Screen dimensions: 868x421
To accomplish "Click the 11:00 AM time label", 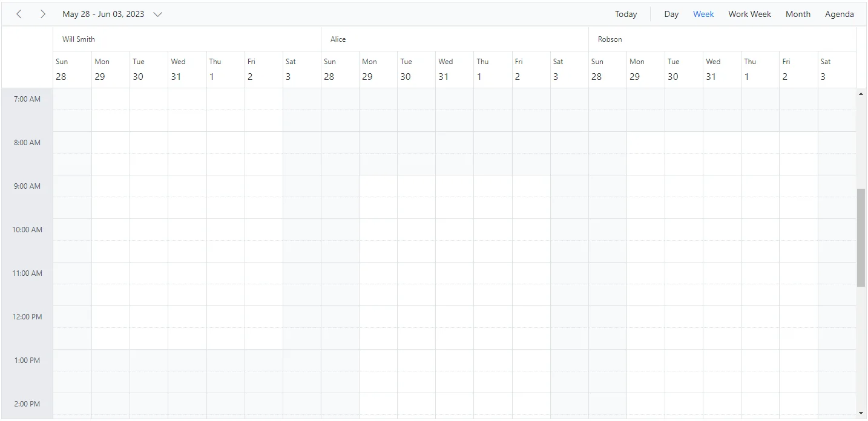I will 27,273.
